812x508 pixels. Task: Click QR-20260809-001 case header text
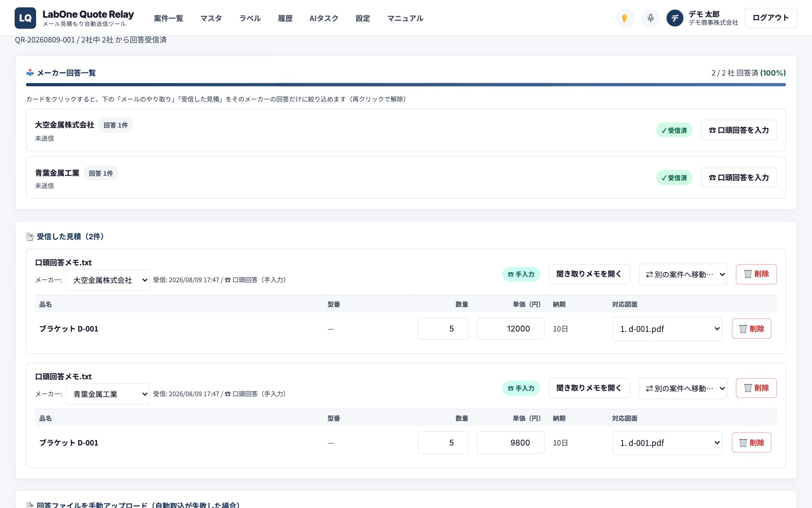91,40
